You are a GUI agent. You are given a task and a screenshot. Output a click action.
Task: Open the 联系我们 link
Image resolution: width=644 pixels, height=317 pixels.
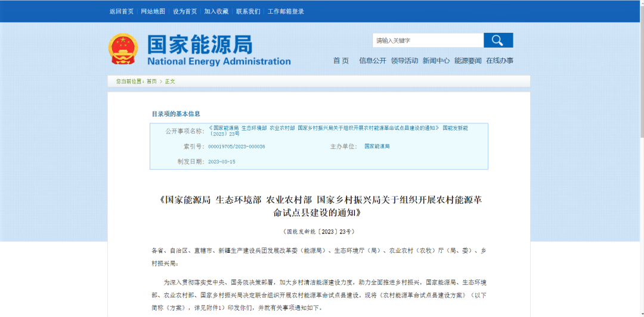pos(248,11)
